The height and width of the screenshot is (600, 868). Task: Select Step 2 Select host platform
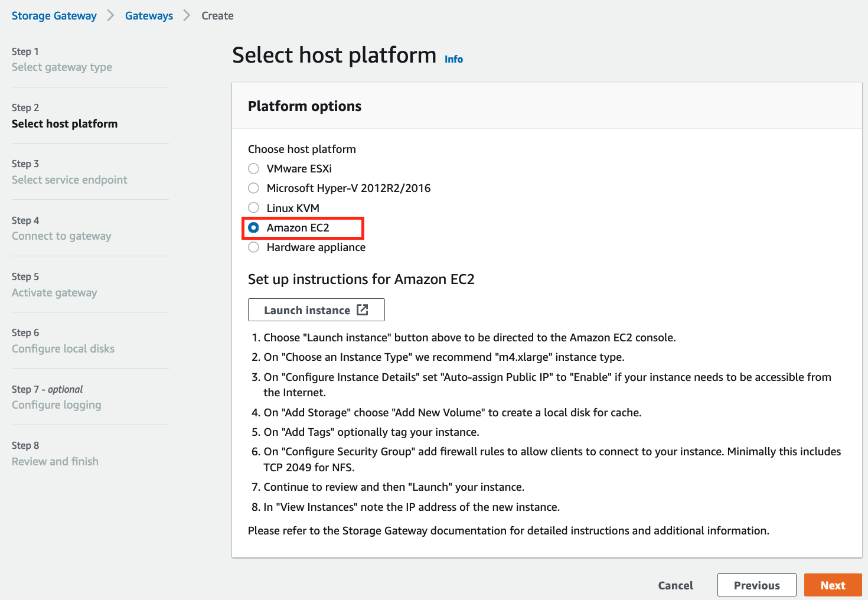click(65, 123)
